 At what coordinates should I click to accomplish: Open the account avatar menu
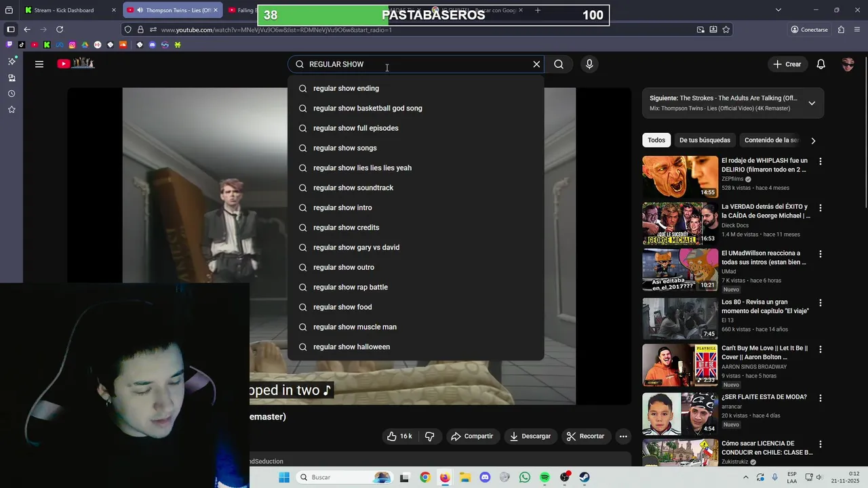point(848,64)
